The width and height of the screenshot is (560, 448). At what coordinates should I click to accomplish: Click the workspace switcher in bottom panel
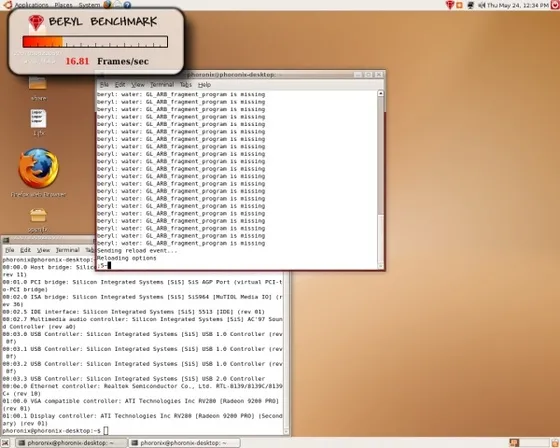[529, 443]
